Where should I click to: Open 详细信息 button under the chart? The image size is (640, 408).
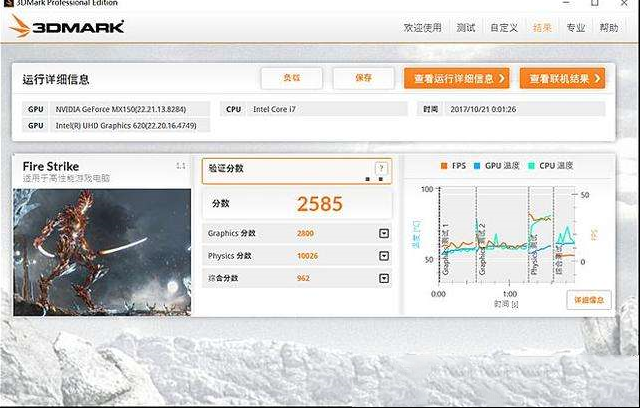pyautogui.click(x=589, y=300)
